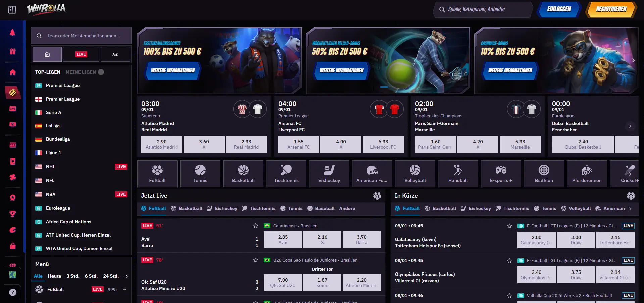
Task: Expand the Fußball menu entry chevron
Action: pyautogui.click(x=125, y=289)
